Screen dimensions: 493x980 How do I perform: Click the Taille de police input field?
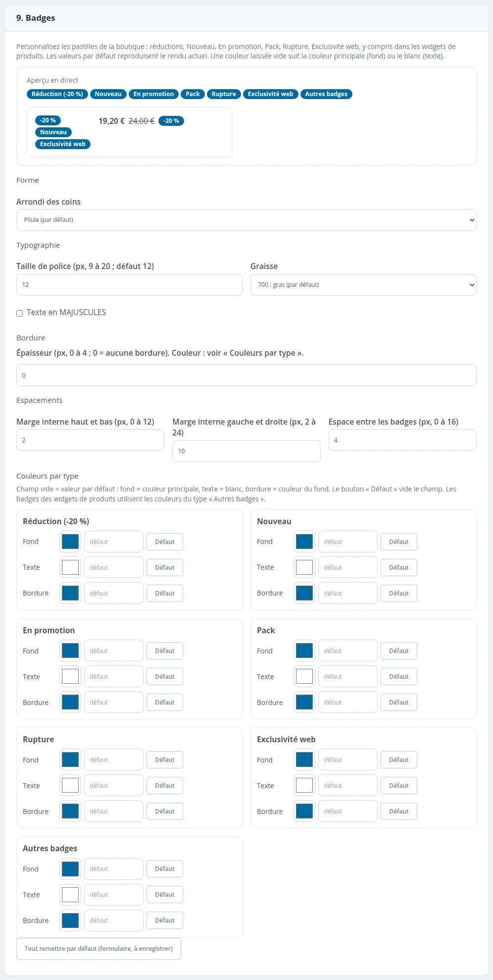129,285
